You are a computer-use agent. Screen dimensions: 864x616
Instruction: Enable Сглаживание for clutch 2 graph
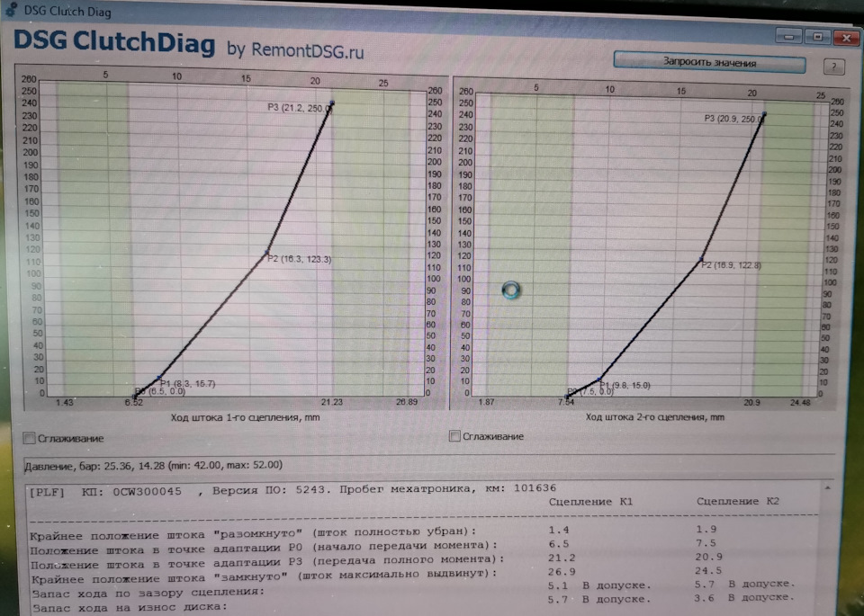pyautogui.click(x=454, y=436)
